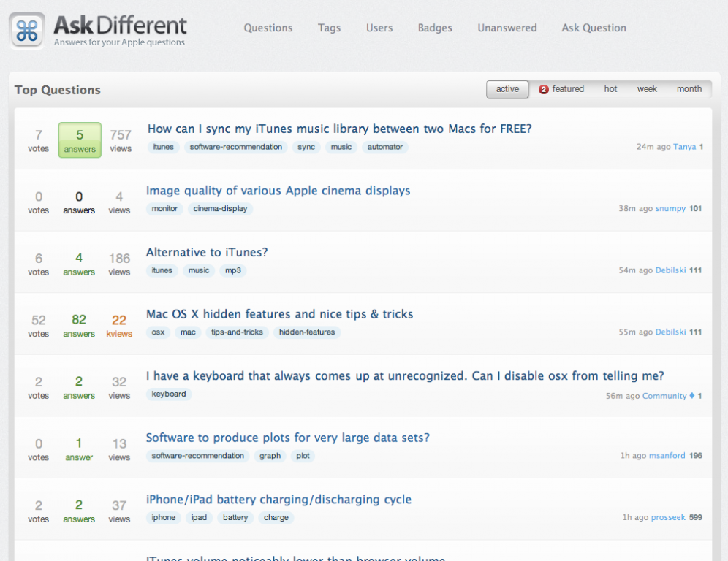
Task: Click the '82 answers' count
Action: [79, 325]
